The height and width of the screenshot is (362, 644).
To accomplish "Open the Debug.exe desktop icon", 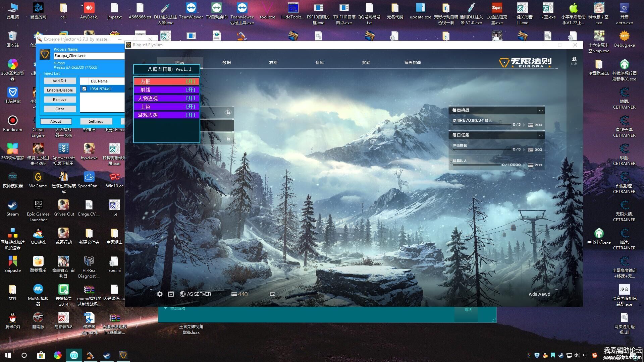I will coord(624,39).
